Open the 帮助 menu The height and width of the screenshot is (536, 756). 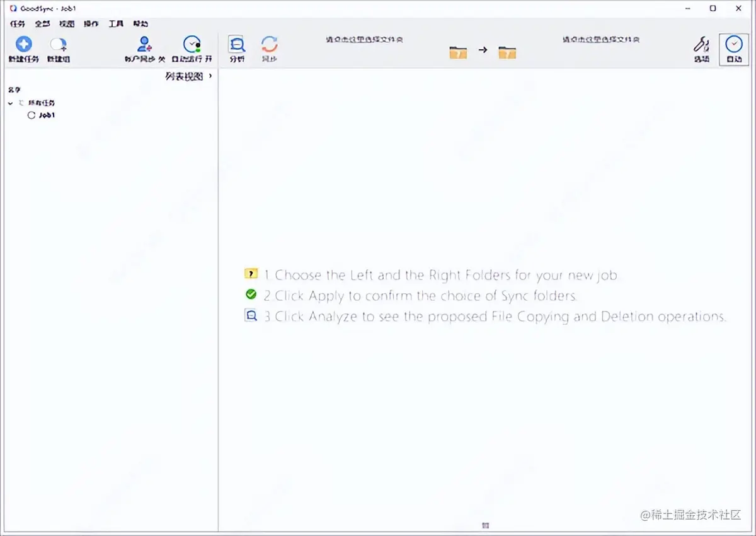140,24
